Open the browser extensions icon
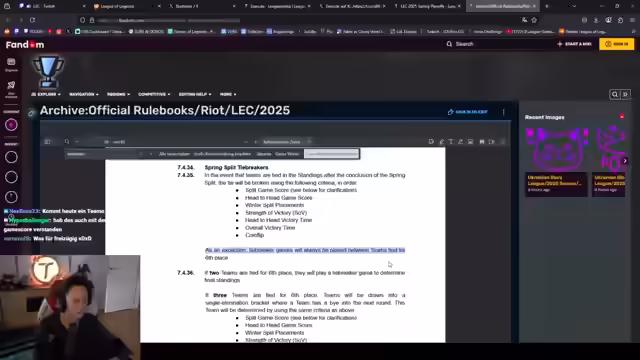 [620, 20]
